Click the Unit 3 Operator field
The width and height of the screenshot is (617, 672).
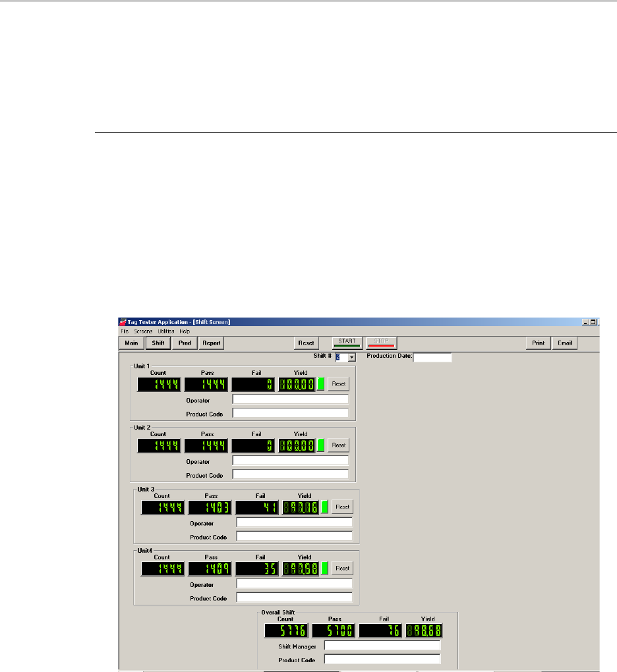coord(295,522)
